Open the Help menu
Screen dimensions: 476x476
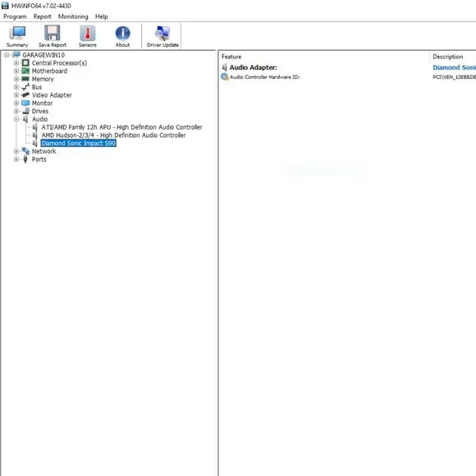[102, 16]
